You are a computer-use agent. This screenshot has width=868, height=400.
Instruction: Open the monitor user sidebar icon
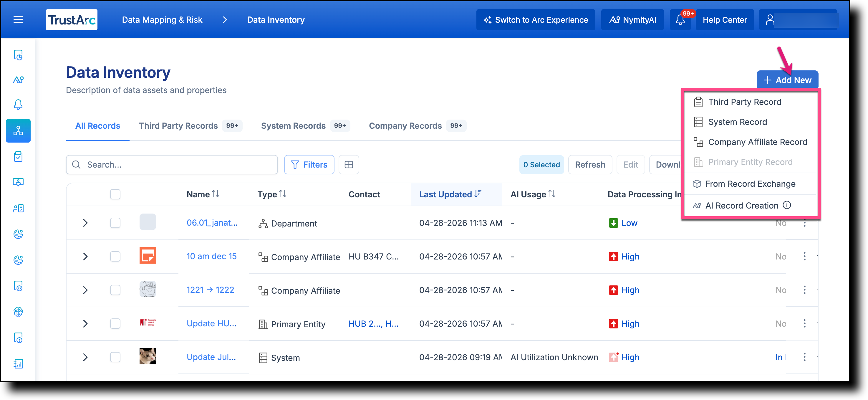(x=18, y=182)
